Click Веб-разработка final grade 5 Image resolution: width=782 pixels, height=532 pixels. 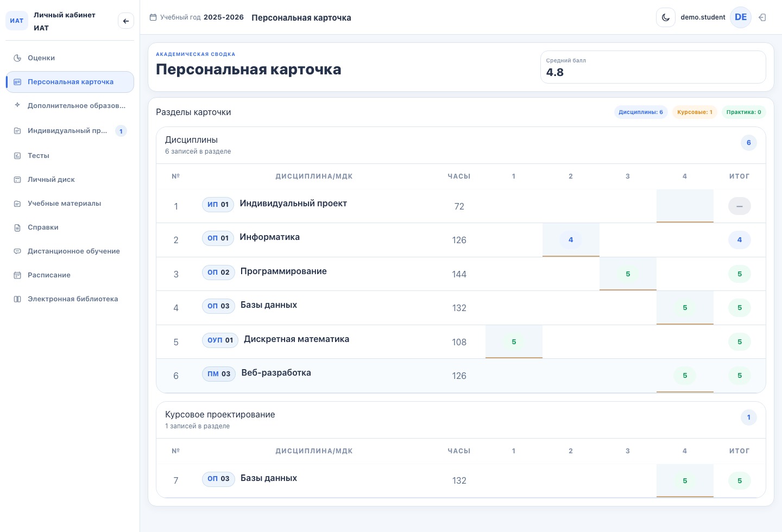coord(740,376)
